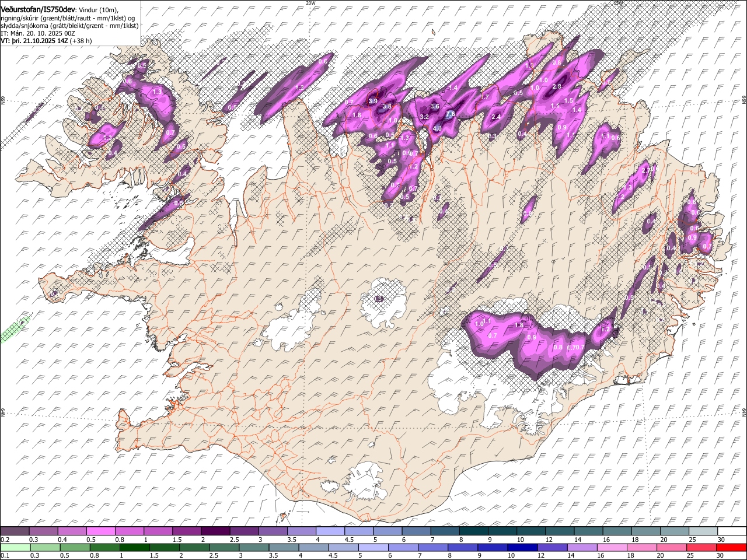Select the '2.4' snowfall value label
747x560 pixels.
click(497, 117)
